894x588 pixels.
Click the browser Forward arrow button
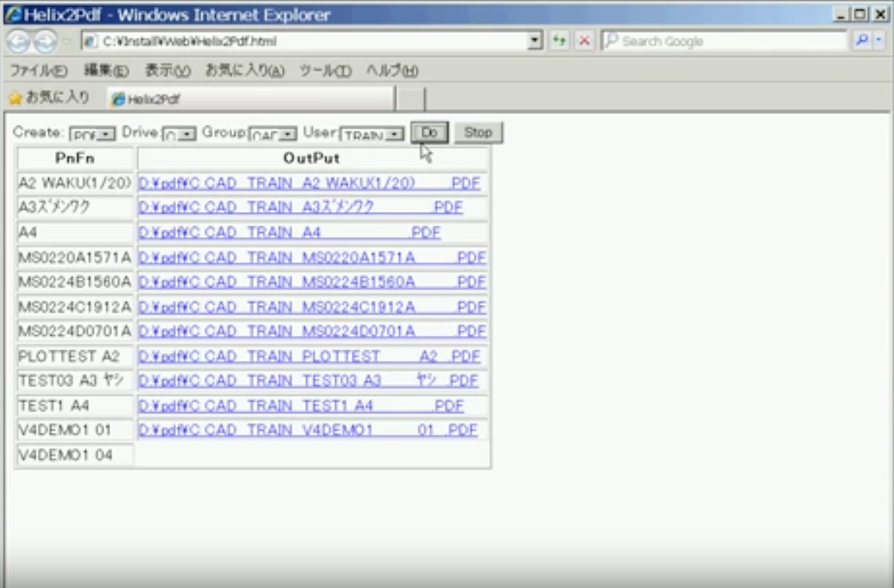45,42
